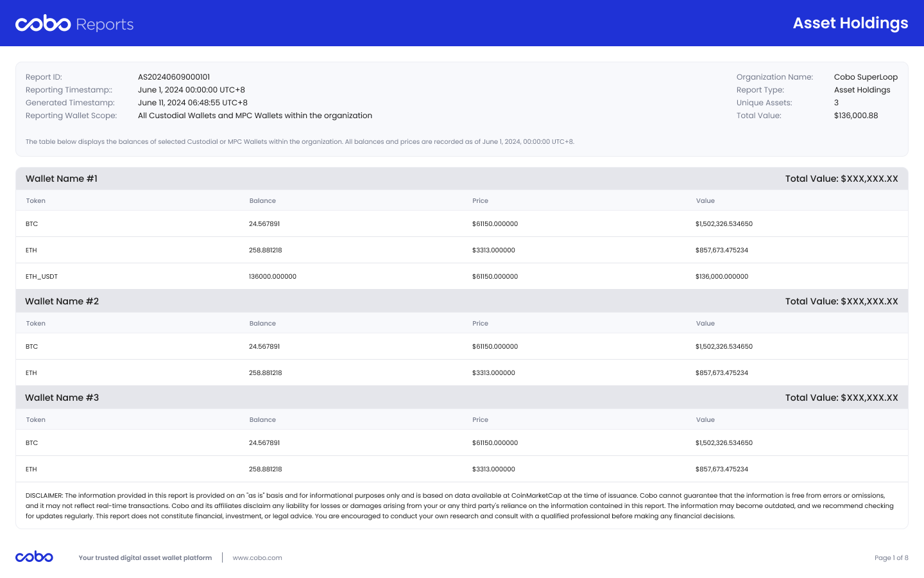Click balance 136000.000000 for ETH_USDT
The height and width of the screenshot is (578, 924).
(273, 276)
